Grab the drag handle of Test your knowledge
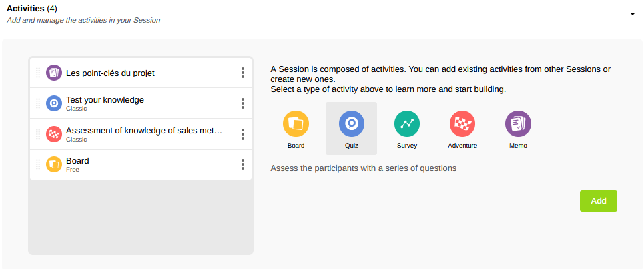Screen dimensions: 644x269 [38, 103]
